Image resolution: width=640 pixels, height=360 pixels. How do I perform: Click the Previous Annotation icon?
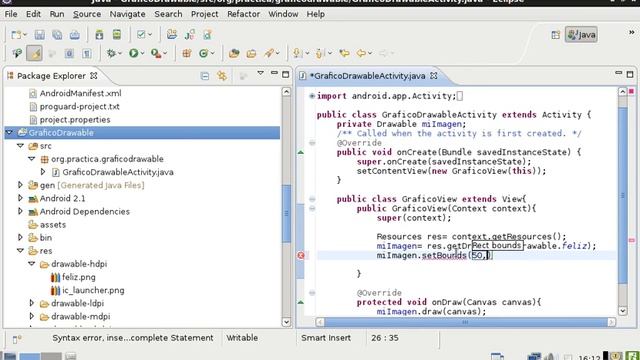[x=320, y=53]
